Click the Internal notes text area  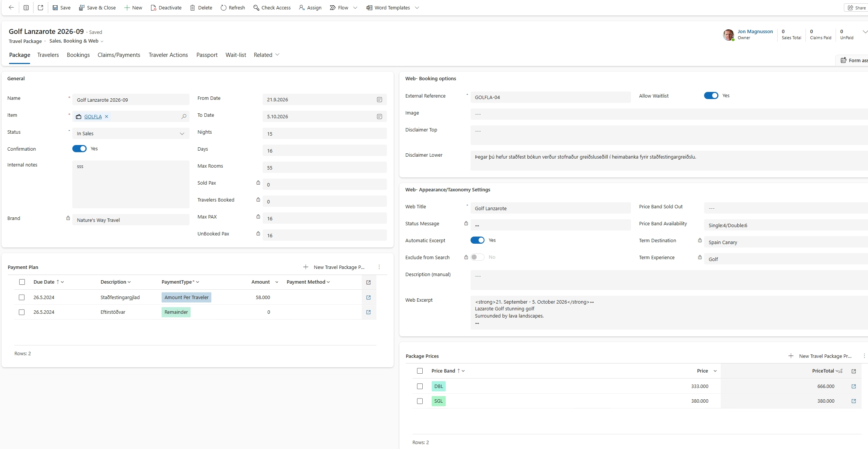coord(131,184)
